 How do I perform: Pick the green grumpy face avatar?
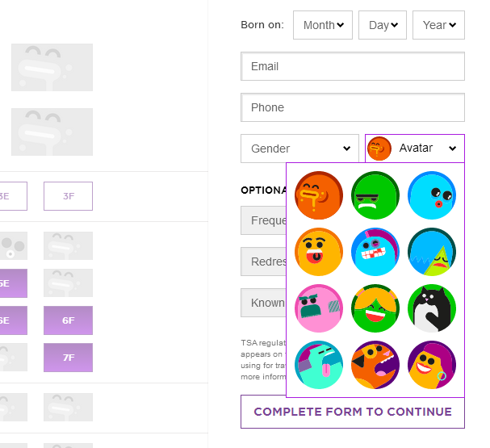point(375,195)
